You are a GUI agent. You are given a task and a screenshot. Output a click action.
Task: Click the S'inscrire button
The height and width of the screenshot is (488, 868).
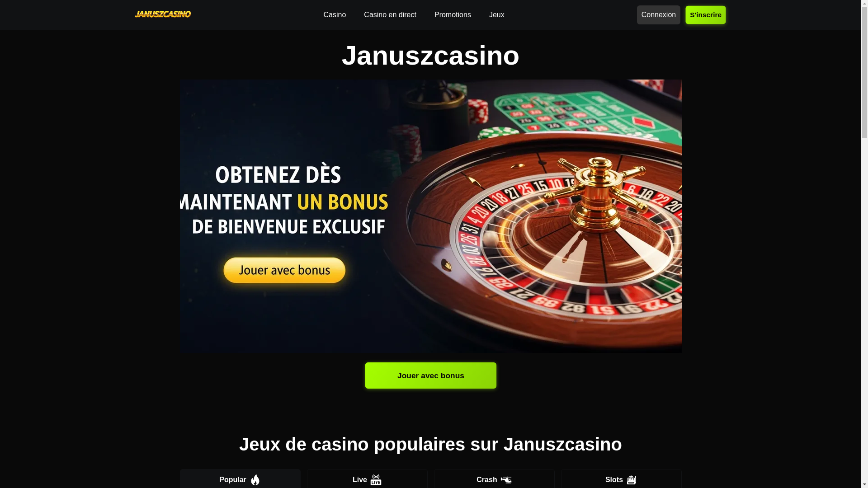(705, 15)
